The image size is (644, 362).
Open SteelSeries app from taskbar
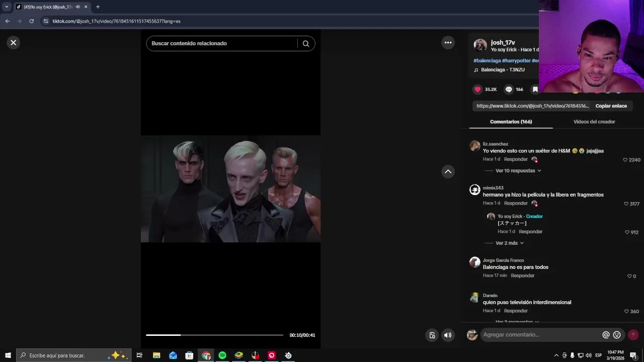pos(288,355)
